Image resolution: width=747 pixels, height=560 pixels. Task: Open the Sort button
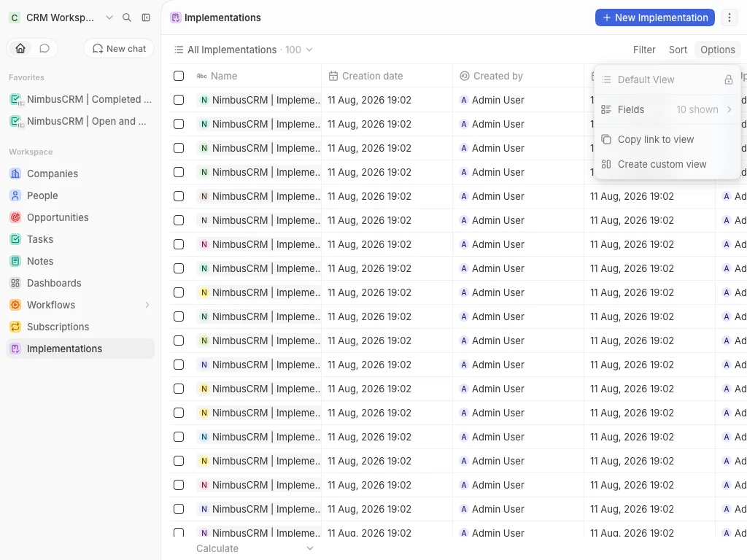[678, 50]
